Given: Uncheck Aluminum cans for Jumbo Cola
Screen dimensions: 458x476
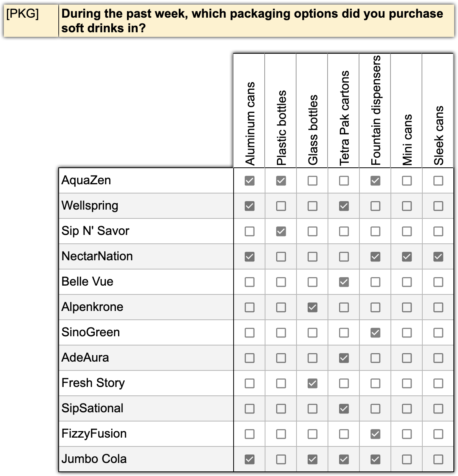Looking at the screenshot, I should (249, 459).
